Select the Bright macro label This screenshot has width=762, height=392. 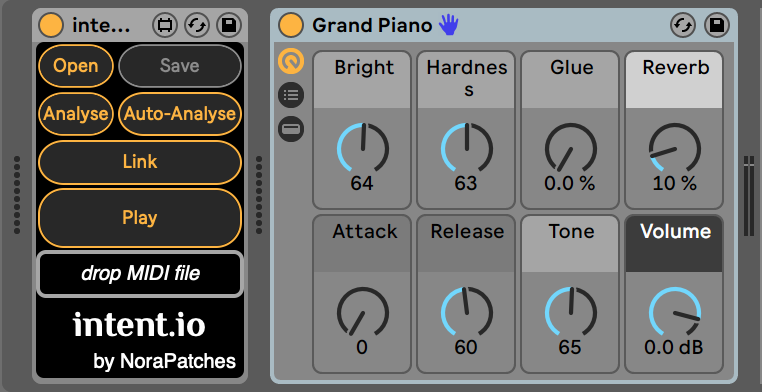[364, 68]
